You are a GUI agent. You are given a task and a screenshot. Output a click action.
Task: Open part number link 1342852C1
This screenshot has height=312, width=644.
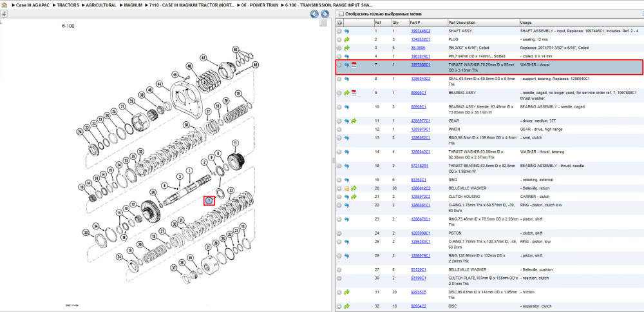421,39
